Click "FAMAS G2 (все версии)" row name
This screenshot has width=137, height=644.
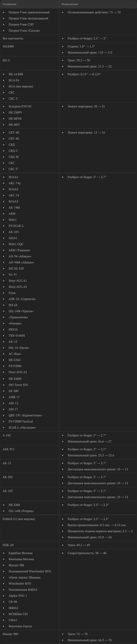19,519
